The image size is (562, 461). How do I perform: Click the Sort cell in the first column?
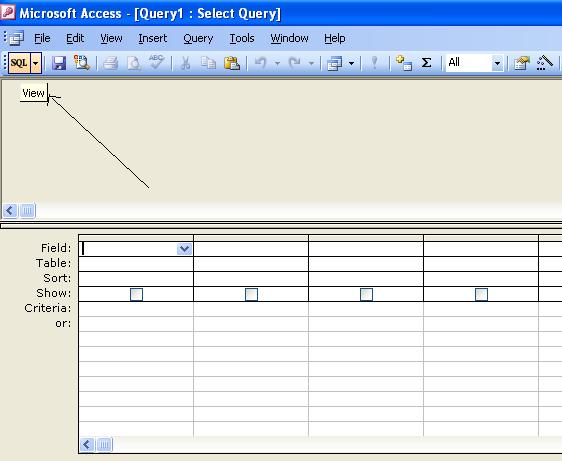point(136,279)
